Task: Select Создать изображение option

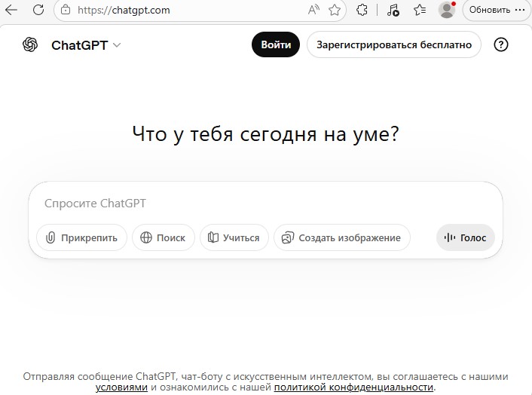Action: [342, 237]
